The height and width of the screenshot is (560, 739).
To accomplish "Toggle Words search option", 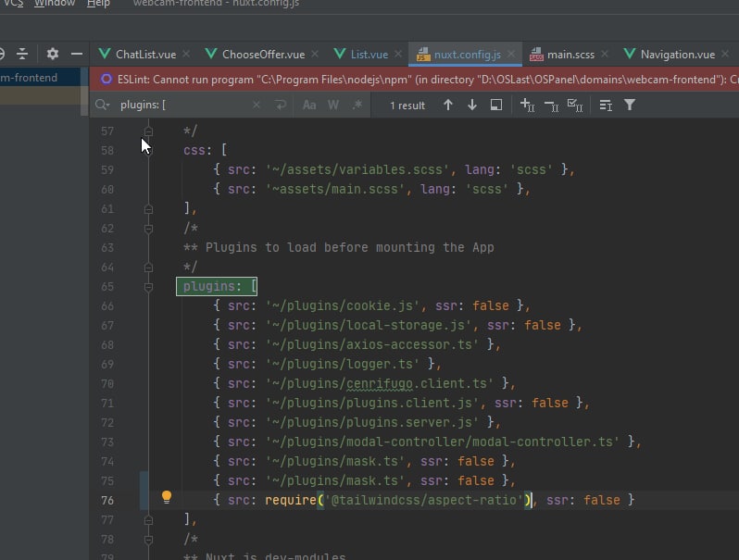I will [x=333, y=105].
